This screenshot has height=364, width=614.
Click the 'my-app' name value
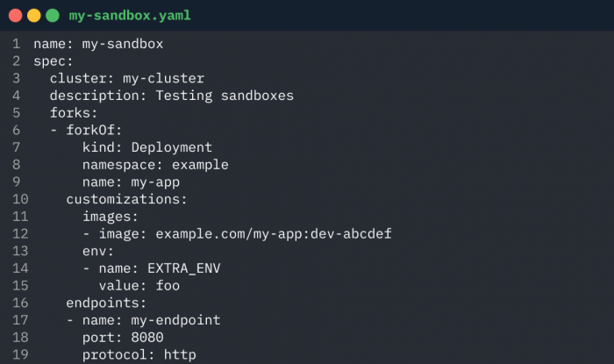[155, 182]
